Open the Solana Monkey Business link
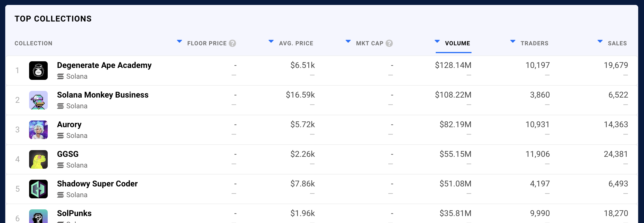 pos(103,95)
